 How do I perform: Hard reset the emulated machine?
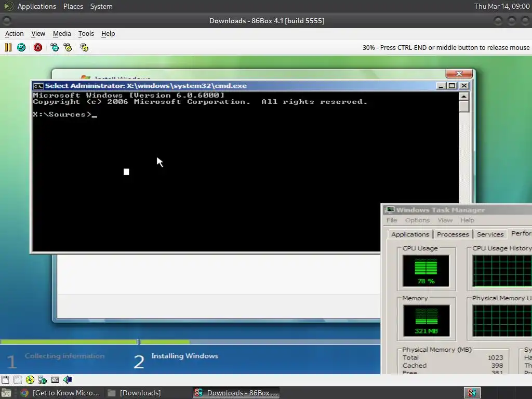click(21, 47)
